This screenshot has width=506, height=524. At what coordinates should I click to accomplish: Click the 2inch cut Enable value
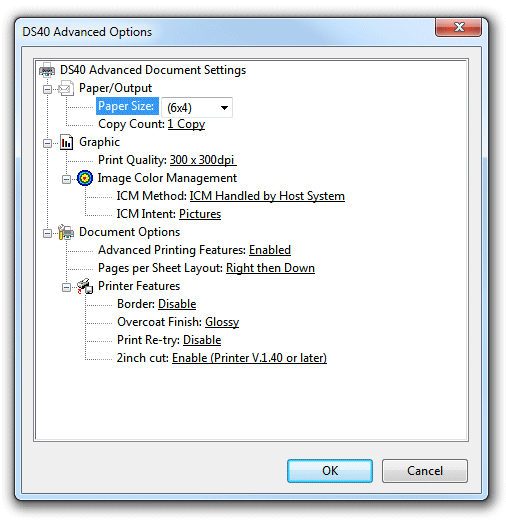coord(249,358)
